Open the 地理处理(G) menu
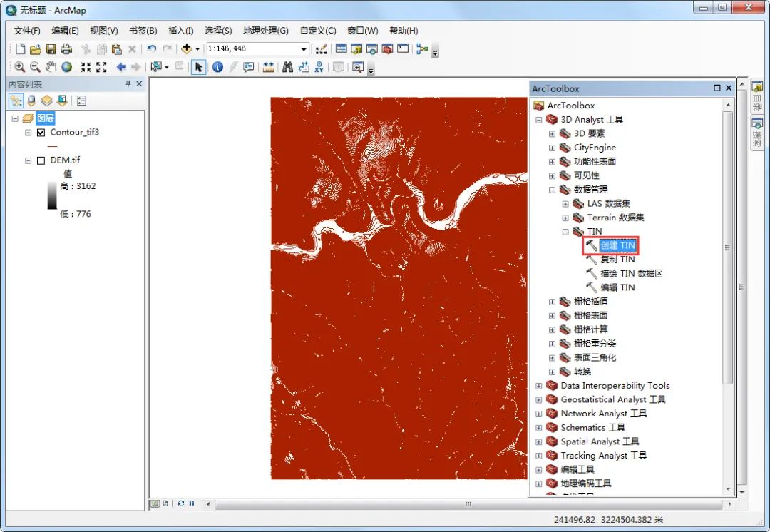Image resolution: width=770 pixels, height=532 pixels. click(x=266, y=31)
